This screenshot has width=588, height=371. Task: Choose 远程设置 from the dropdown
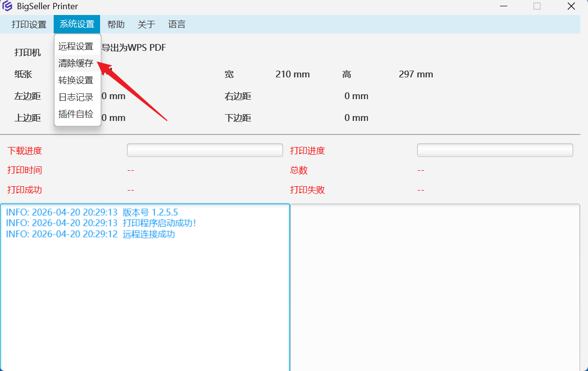click(x=77, y=46)
